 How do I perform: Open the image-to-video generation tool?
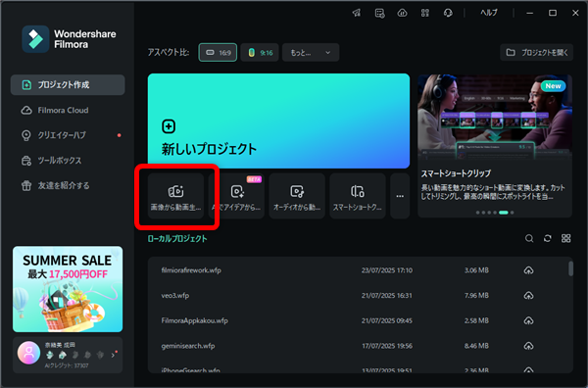tap(175, 196)
